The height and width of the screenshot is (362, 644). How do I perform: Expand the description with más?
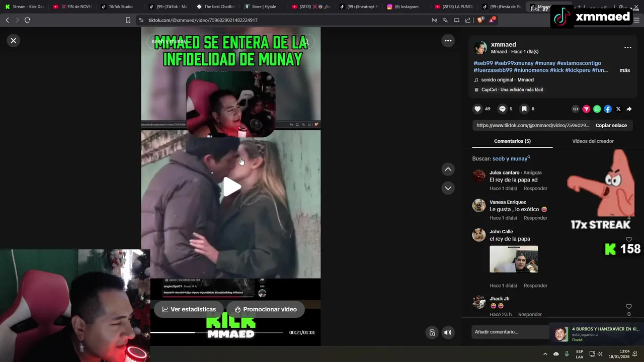[624, 70]
